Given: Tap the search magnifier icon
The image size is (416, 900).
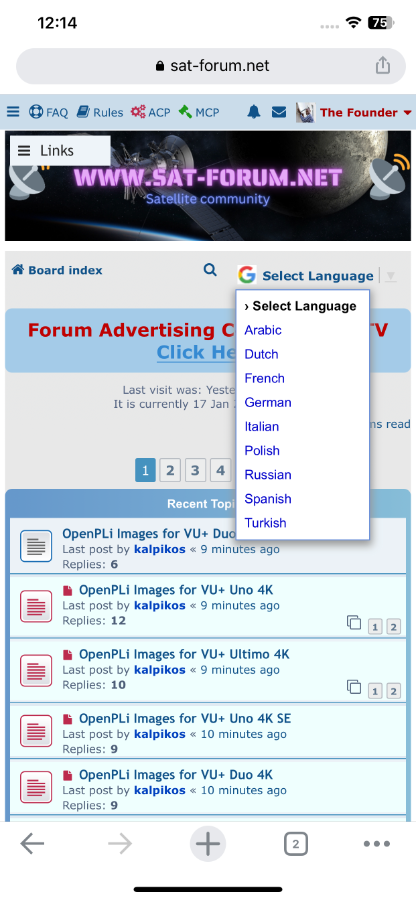Looking at the screenshot, I should (211, 270).
